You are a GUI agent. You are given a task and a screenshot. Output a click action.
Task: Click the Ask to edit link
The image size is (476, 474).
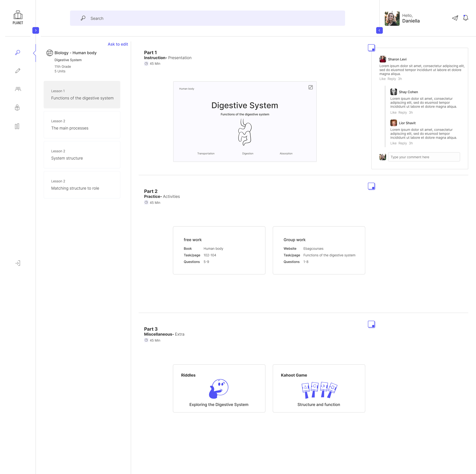tap(118, 44)
